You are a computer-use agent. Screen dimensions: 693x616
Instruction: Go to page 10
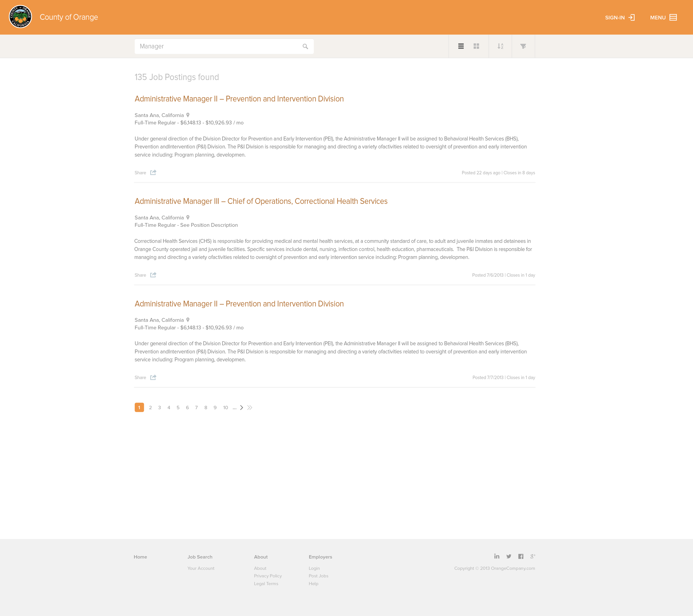click(x=225, y=408)
